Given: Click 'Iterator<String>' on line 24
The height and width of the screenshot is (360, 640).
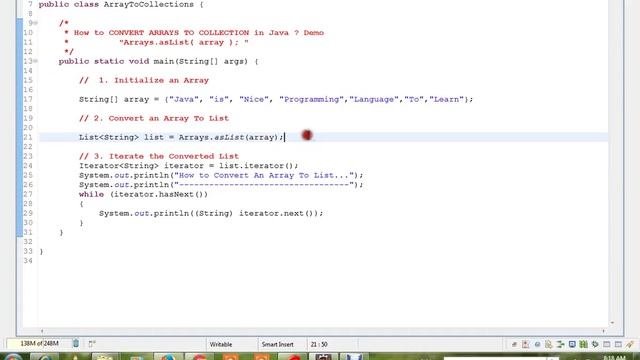Looking at the screenshot, I should pyautogui.click(x=119, y=166).
